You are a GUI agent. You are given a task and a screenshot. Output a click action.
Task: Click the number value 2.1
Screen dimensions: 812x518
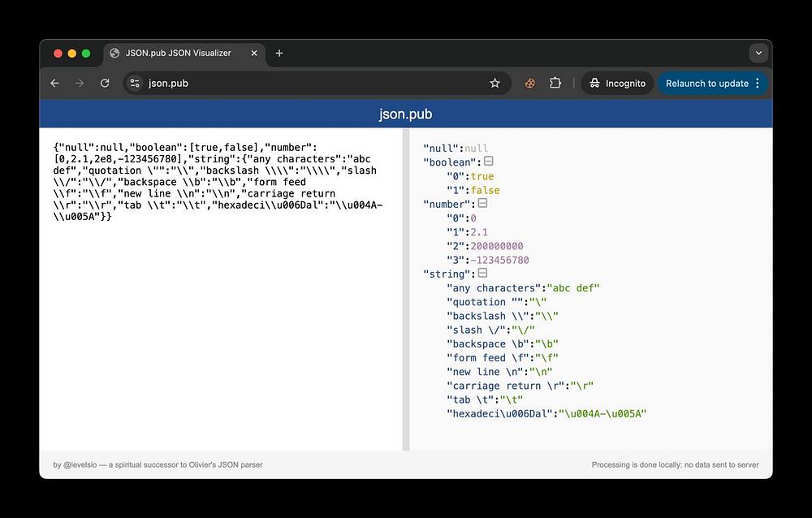(479, 232)
